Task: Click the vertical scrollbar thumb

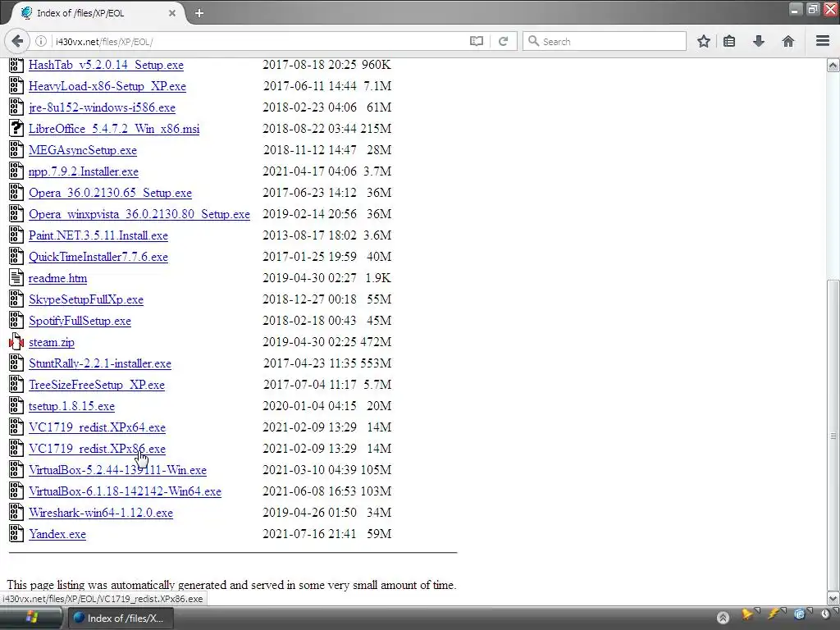Action: (833, 435)
